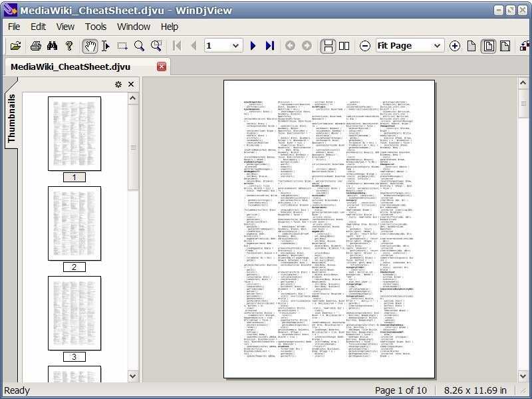Open the Edit menu

click(38, 27)
